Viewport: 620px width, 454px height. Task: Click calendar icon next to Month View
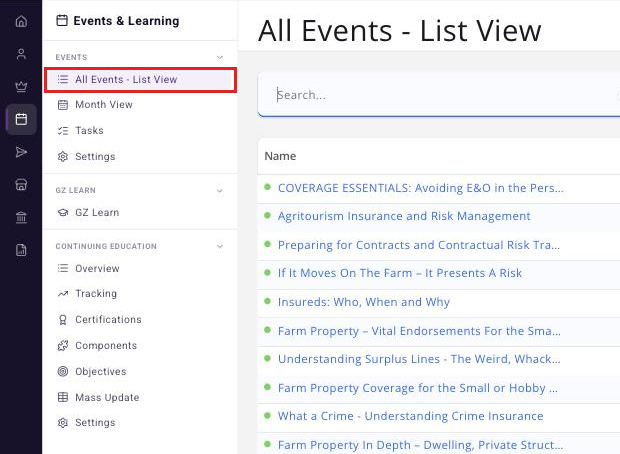63,105
